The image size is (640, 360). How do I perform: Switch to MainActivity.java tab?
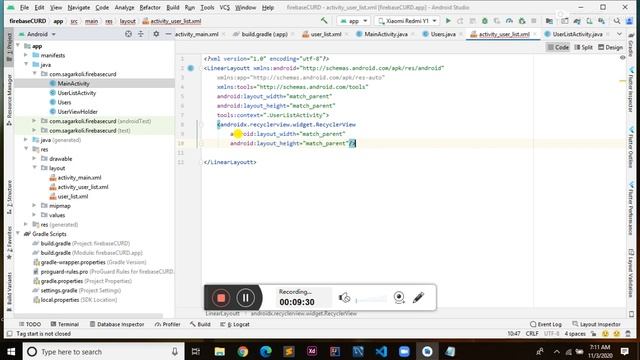point(385,34)
